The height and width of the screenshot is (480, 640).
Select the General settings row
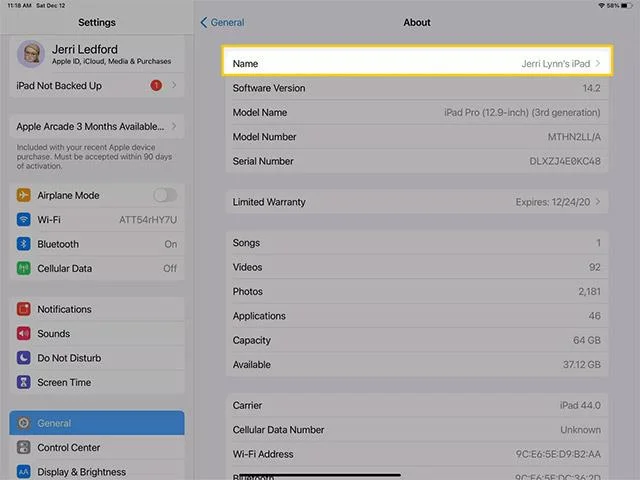tap(97, 423)
